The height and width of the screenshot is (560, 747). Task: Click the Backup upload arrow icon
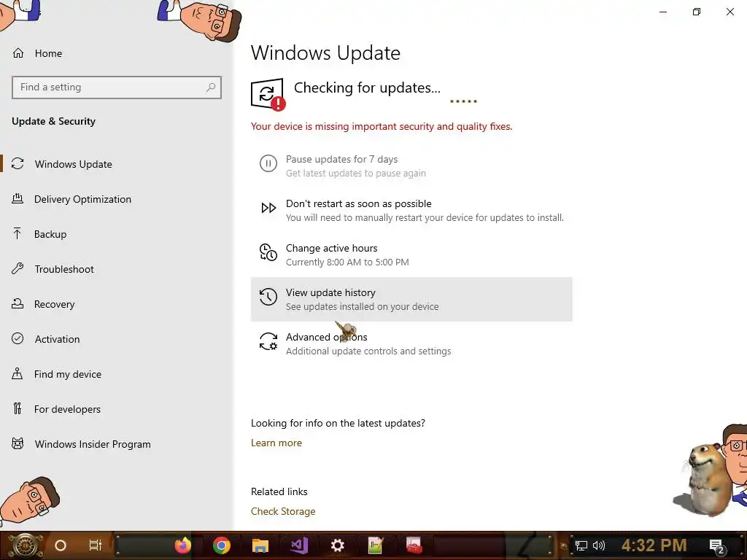point(18,233)
